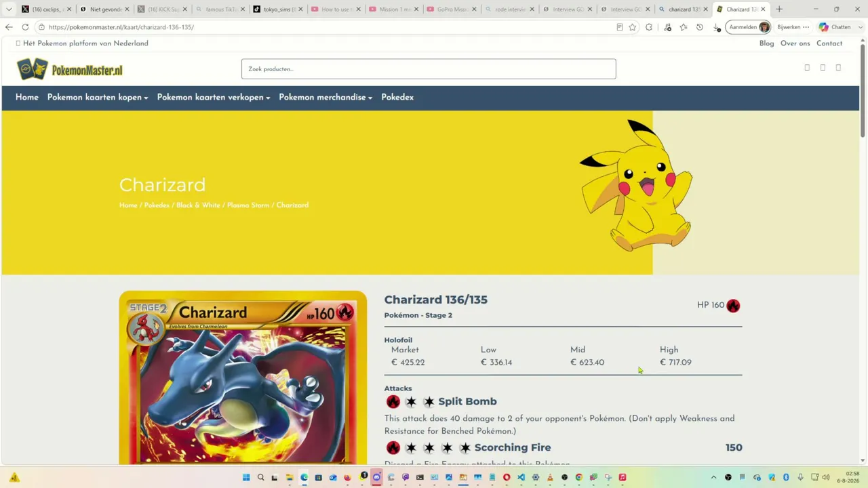Switch to the charizard 135 search tab
868x488 pixels.
(x=682, y=9)
